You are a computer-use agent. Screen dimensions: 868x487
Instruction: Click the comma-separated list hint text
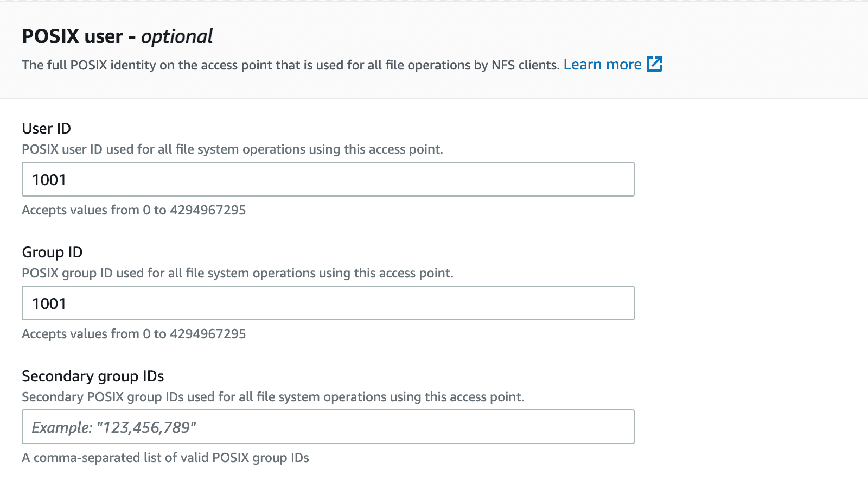coord(165,458)
